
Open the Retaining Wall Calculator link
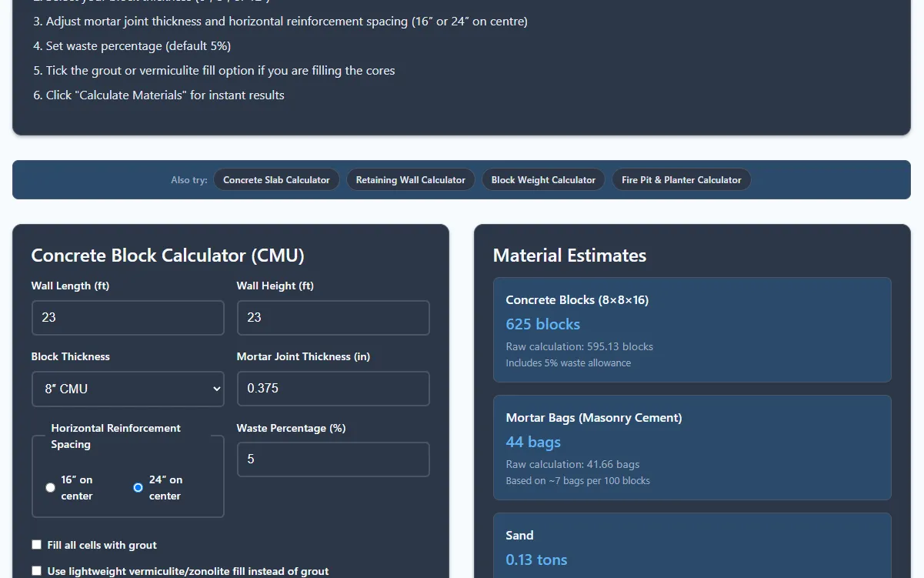coord(411,180)
